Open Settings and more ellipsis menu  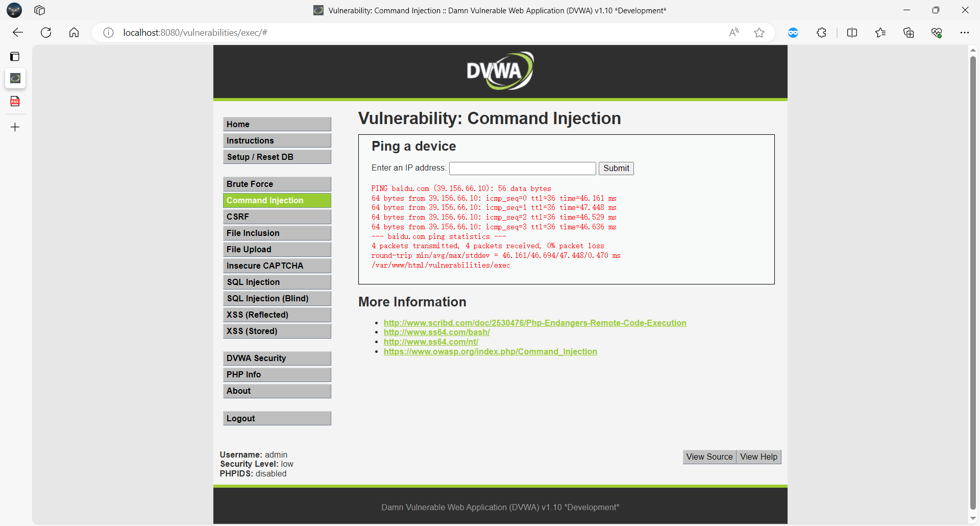(x=964, y=33)
